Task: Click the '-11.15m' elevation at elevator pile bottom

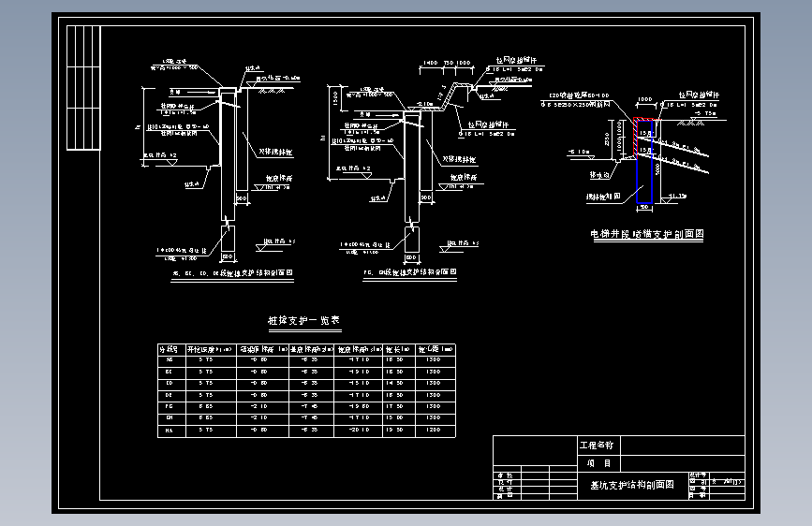Action: (x=677, y=196)
